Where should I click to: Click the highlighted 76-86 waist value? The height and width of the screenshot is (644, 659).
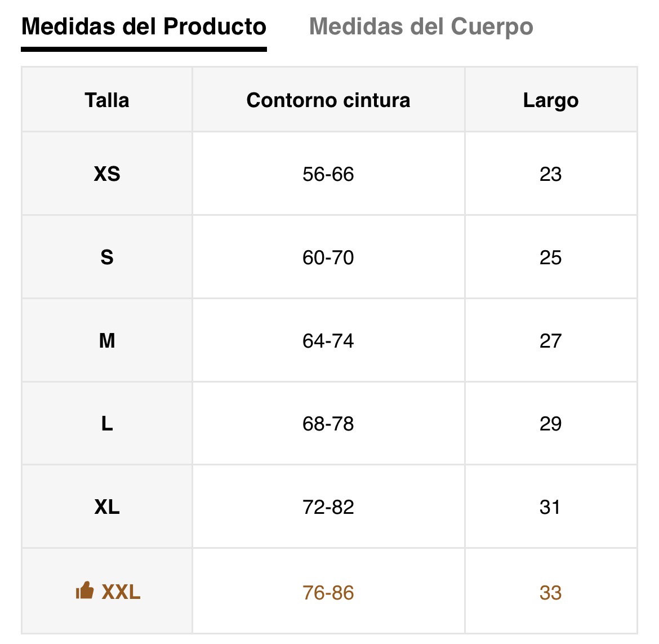pos(328,593)
